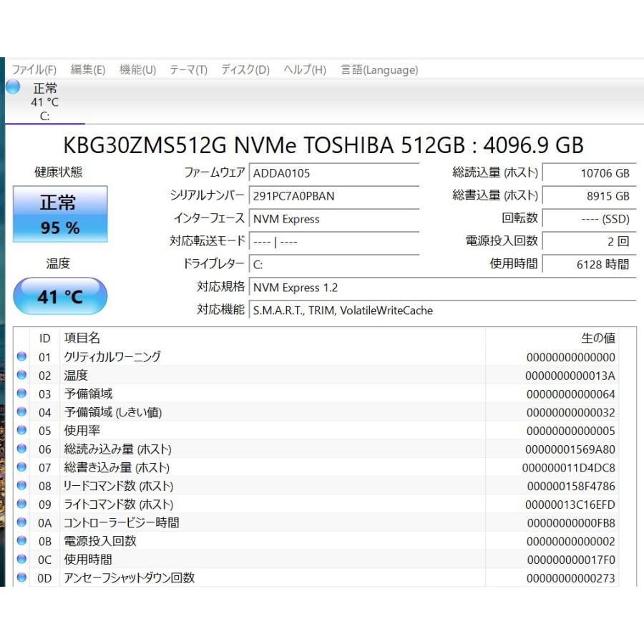Select the 総書き込み量 (ホスト) attribute name

pyautogui.click(x=117, y=467)
